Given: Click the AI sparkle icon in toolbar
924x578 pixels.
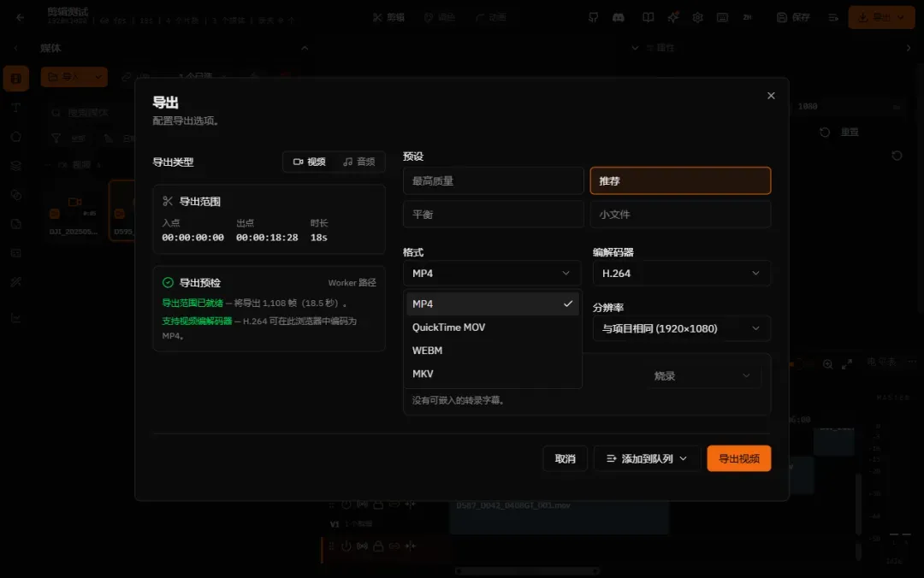Looking at the screenshot, I should 673,18.
